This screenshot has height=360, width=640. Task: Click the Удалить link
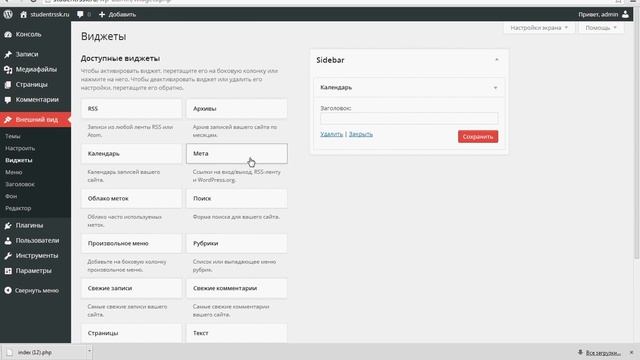(x=331, y=134)
